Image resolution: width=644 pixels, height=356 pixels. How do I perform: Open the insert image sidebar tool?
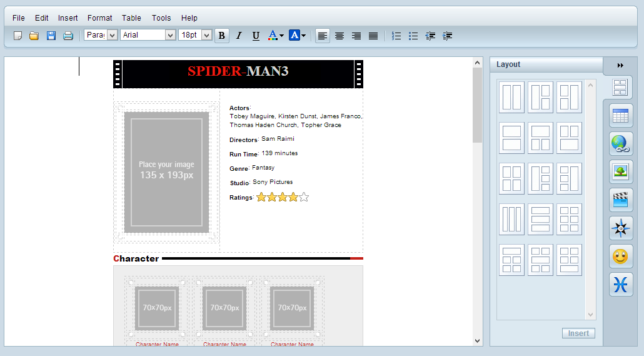click(620, 171)
